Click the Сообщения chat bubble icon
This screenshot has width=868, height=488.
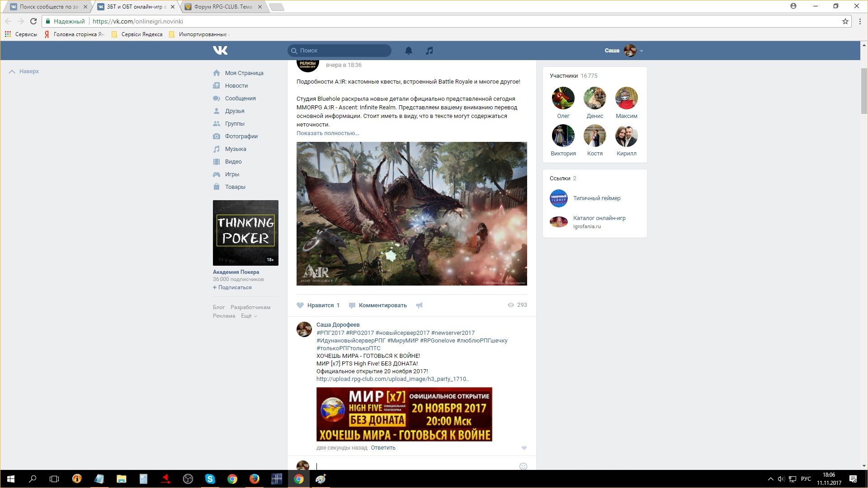coord(217,98)
